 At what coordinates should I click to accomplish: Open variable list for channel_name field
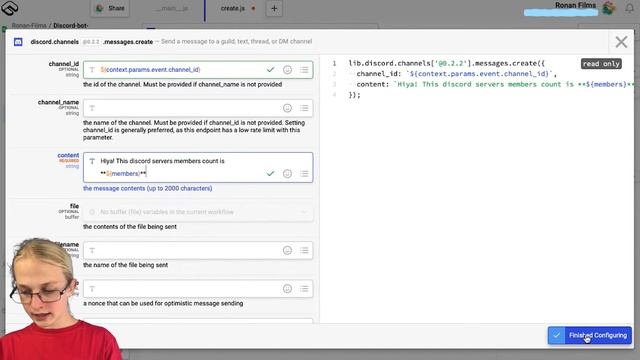(x=304, y=108)
